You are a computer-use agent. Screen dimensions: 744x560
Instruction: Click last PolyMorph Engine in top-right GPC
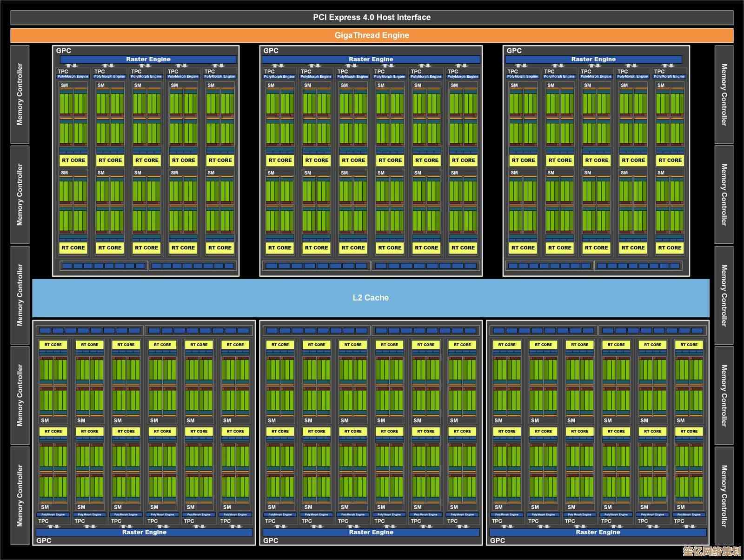coord(669,76)
